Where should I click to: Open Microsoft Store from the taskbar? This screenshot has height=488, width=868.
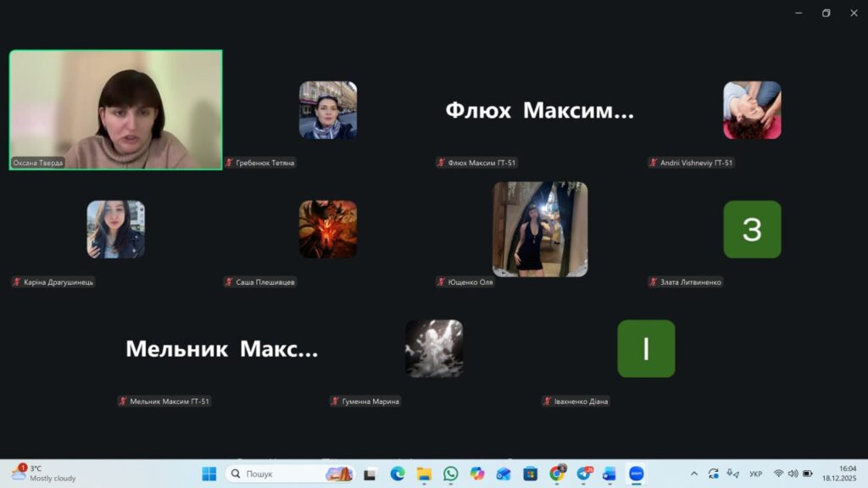point(531,474)
